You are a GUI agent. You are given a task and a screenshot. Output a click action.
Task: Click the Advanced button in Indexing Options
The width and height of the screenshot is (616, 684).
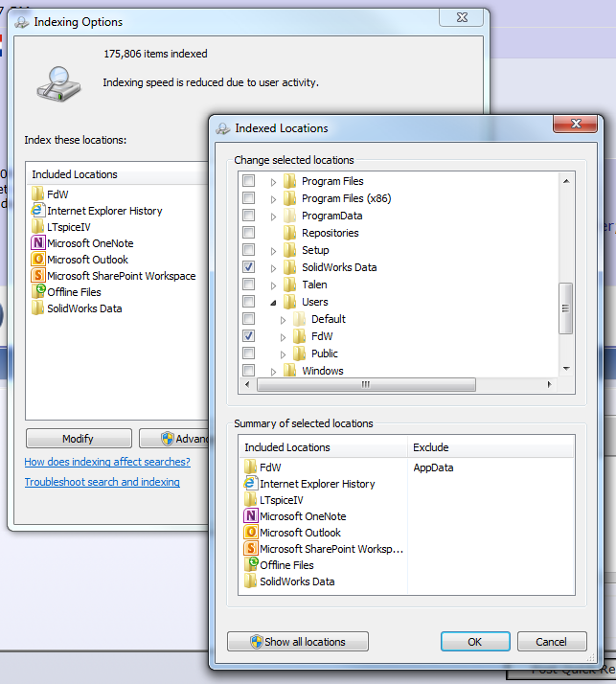point(174,439)
